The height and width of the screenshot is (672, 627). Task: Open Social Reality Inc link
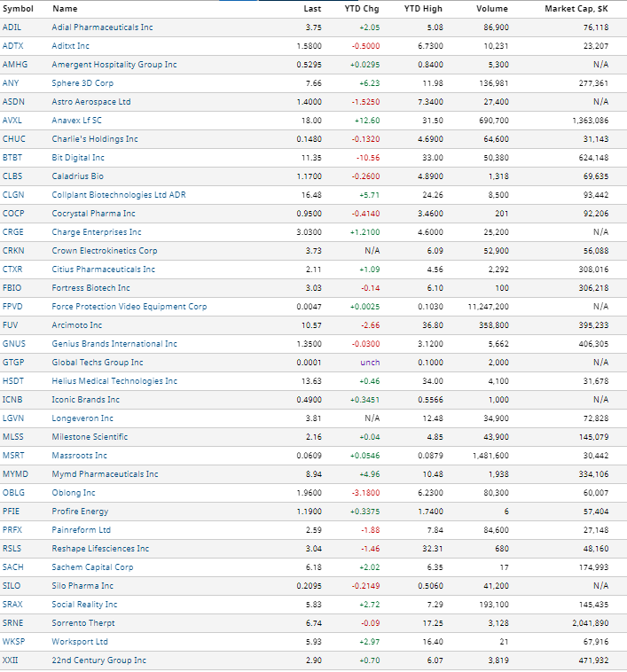[x=84, y=605]
